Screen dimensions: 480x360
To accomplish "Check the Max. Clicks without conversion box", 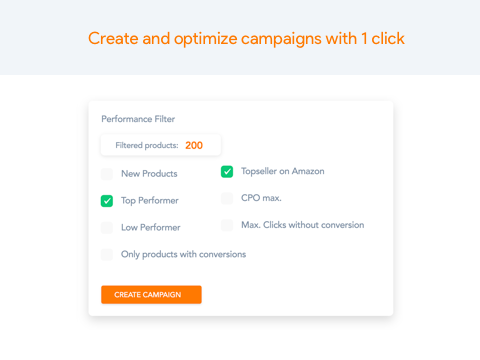I will coord(227,225).
